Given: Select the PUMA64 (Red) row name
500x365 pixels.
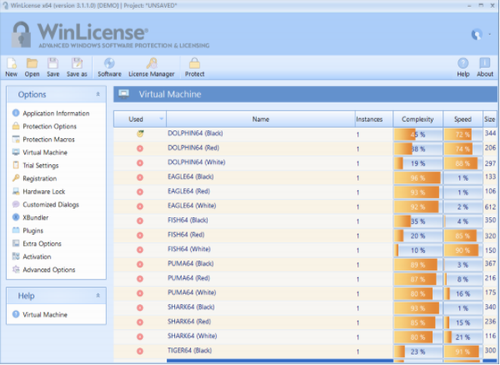Looking at the screenshot, I should [x=189, y=278].
